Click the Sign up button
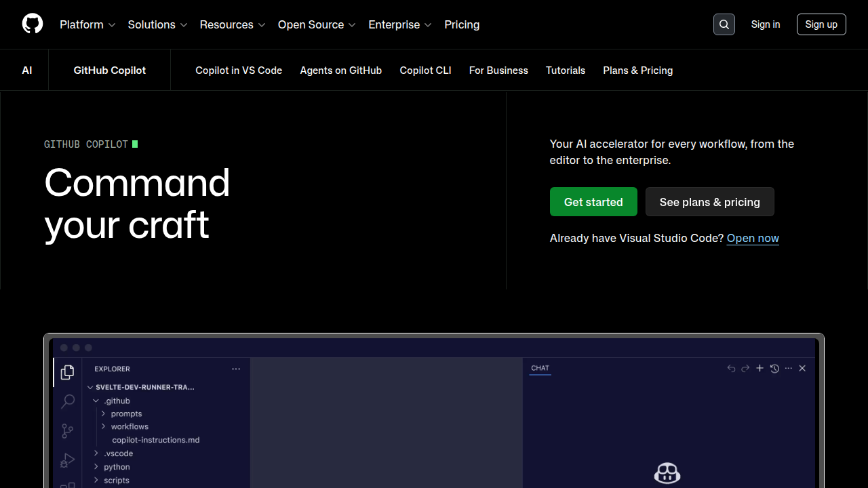 821,24
